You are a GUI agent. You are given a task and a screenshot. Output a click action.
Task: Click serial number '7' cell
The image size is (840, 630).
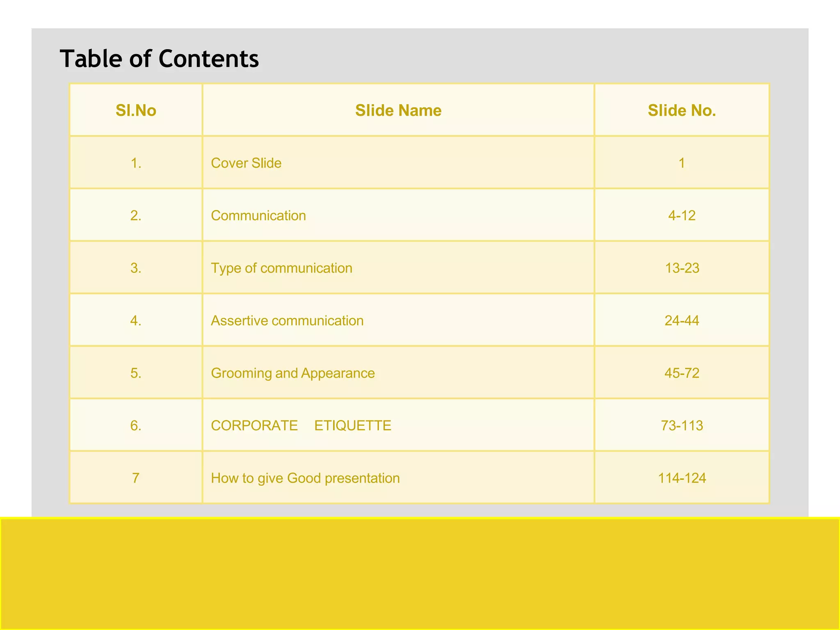[x=136, y=478]
